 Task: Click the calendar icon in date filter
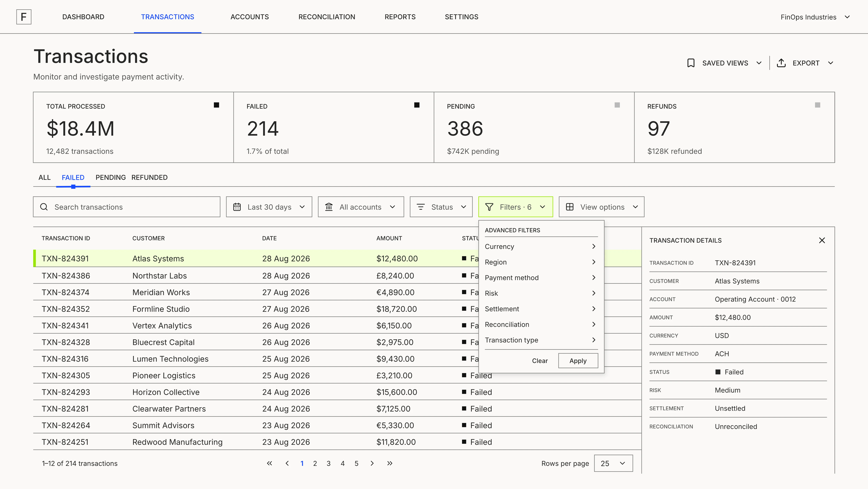coord(237,207)
